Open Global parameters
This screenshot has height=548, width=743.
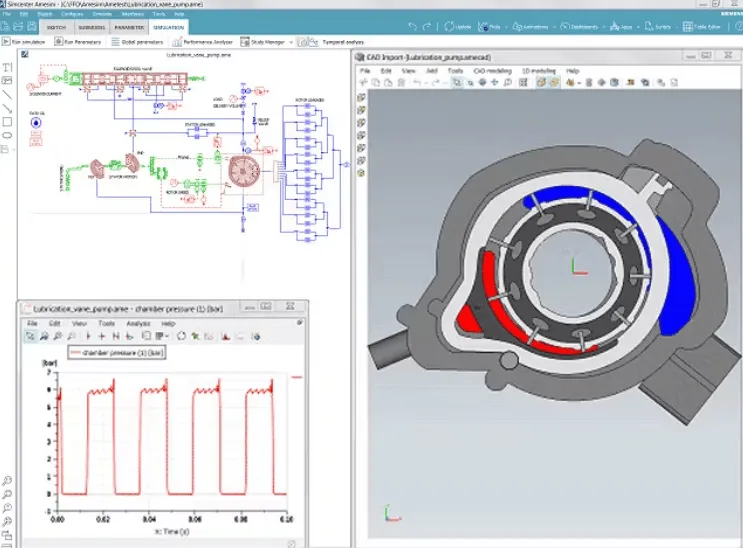coord(138,42)
